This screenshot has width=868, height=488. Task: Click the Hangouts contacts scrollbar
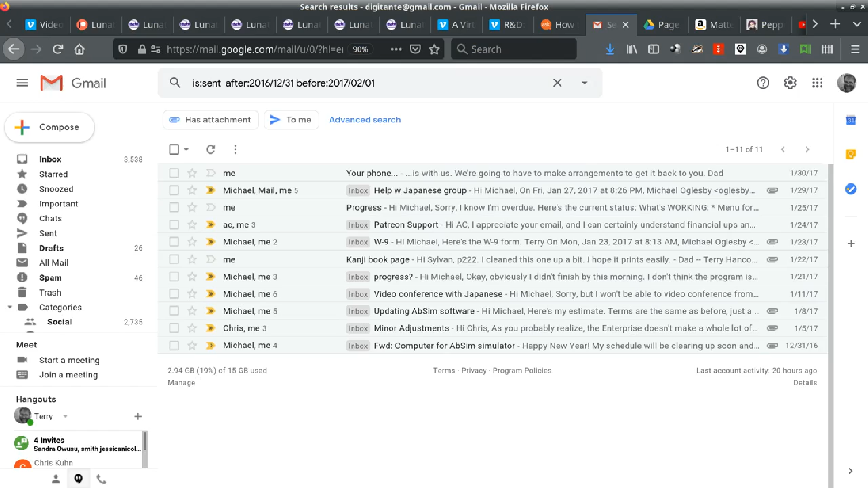pyautogui.click(x=145, y=442)
